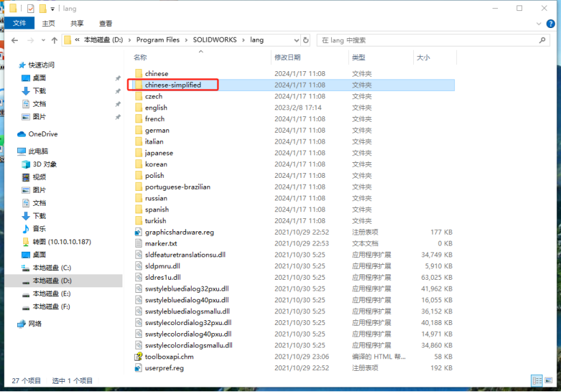Click the blue Help question mark icon

(551, 23)
